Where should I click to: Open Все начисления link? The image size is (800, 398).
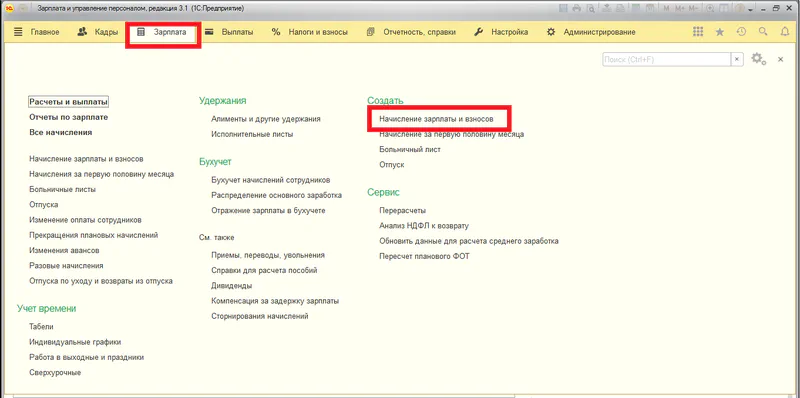(x=61, y=132)
